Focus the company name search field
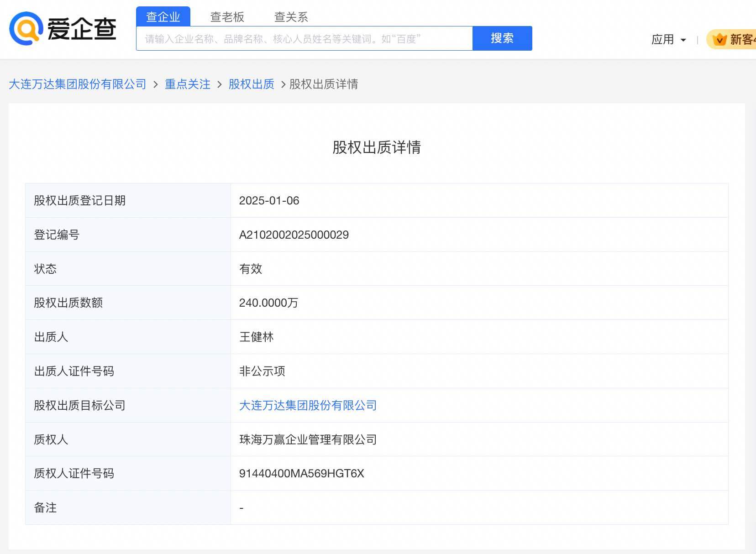 coord(304,38)
